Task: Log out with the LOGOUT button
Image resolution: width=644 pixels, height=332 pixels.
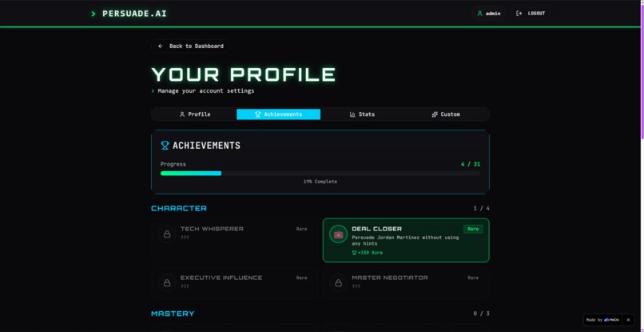Action: pos(531,14)
